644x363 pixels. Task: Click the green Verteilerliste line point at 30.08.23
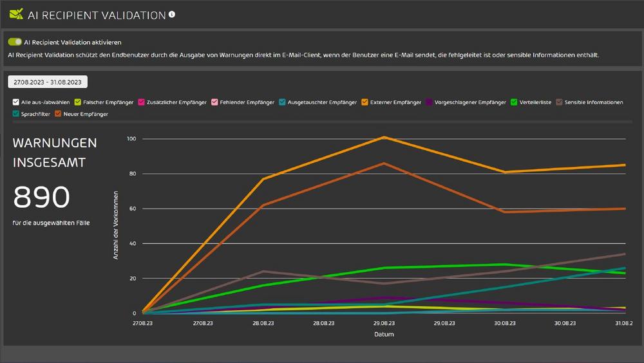pos(505,265)
